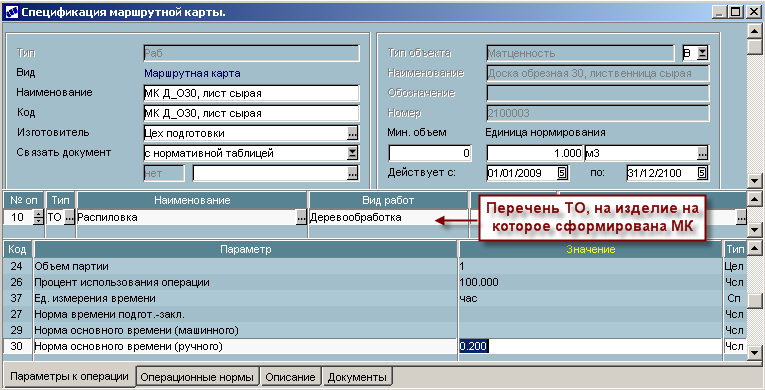
Task: Click the normalization unit value '1.000'
Action: [535, 153]
